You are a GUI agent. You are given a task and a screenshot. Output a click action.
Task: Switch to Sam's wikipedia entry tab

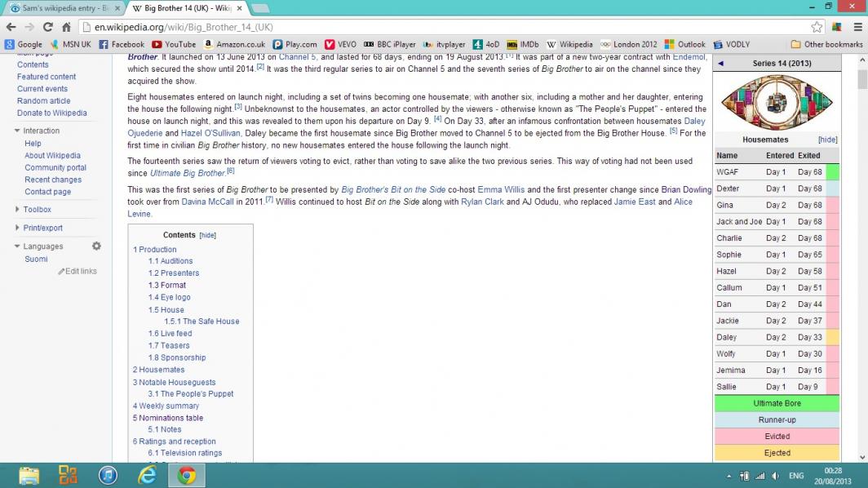tap(61, 8)
